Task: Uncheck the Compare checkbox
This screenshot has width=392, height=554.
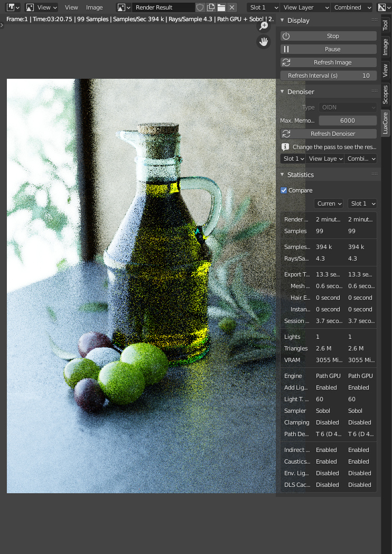Action: (284, 190)
